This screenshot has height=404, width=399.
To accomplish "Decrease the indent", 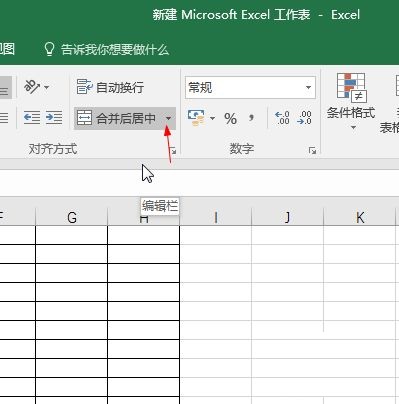I will pos(32,118).
